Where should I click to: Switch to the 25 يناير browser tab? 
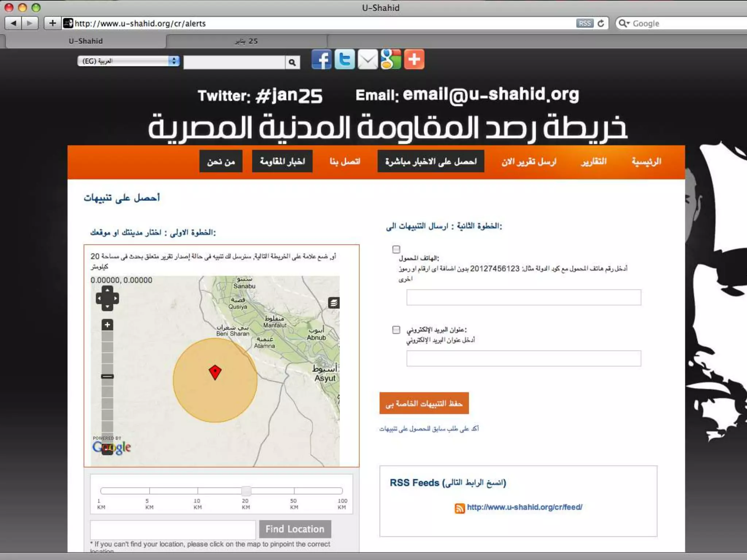247,41
